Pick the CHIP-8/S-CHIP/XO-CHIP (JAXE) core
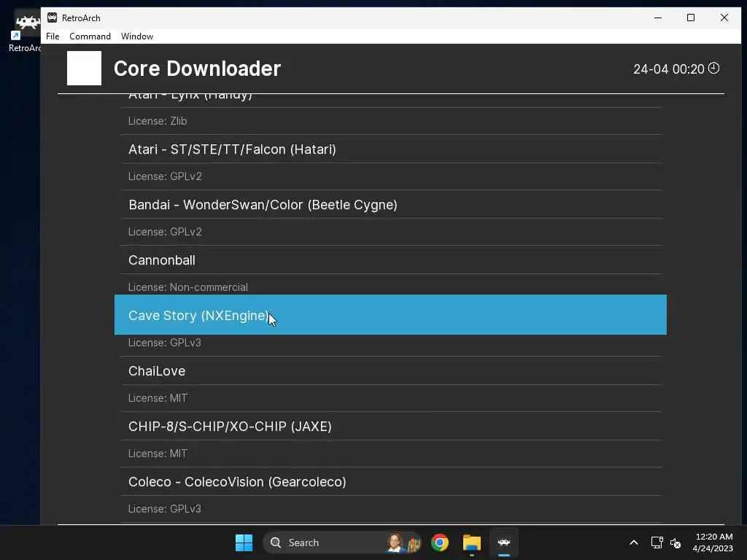This screenshot has width=747, height=560. [x=391, y=426]
